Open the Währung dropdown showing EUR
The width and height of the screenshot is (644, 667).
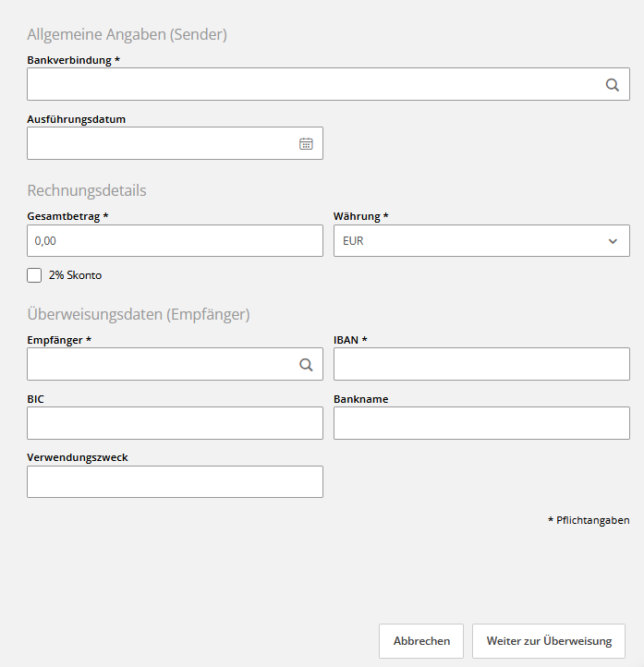(x=471, y=241)
